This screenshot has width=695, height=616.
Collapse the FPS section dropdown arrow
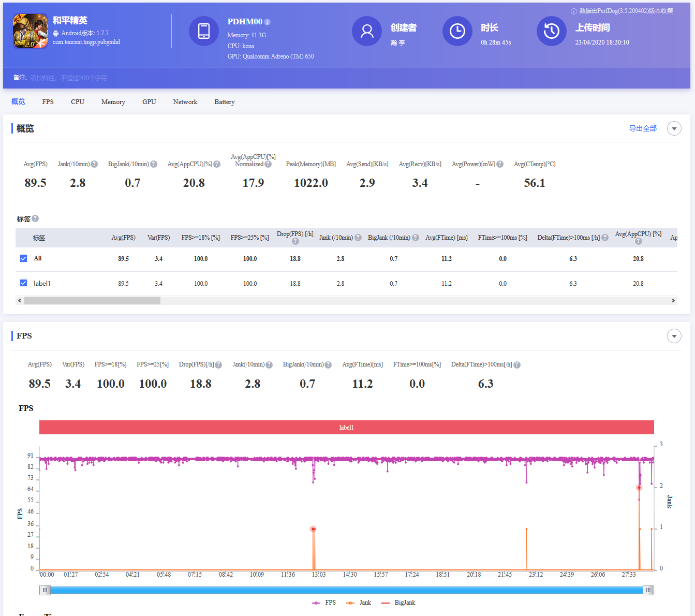(x=674, y=336)
